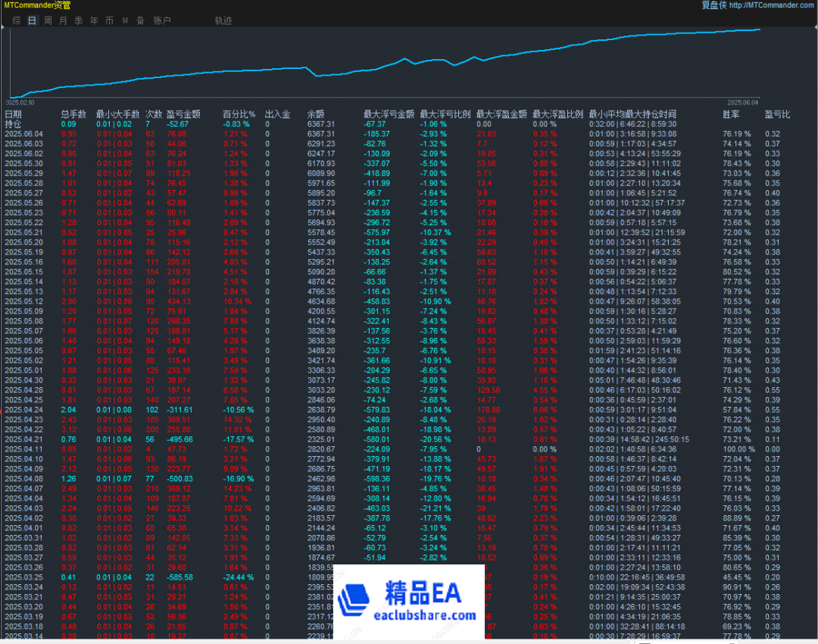Switch to the 月 monthly view
Screen dimensions: 818x644
point(63,21)
